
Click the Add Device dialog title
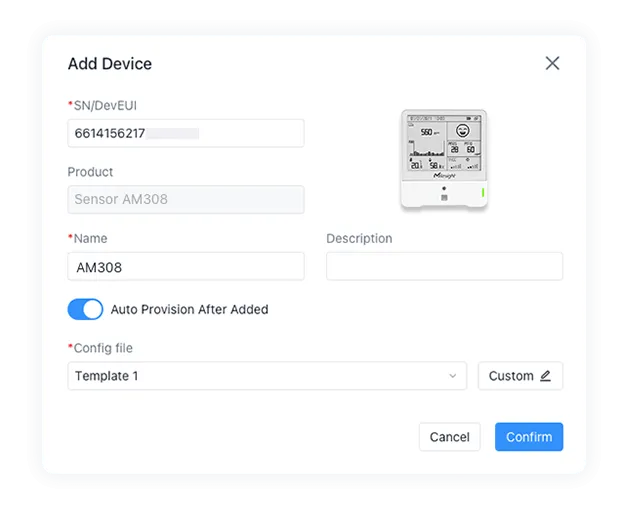(110, 64)
